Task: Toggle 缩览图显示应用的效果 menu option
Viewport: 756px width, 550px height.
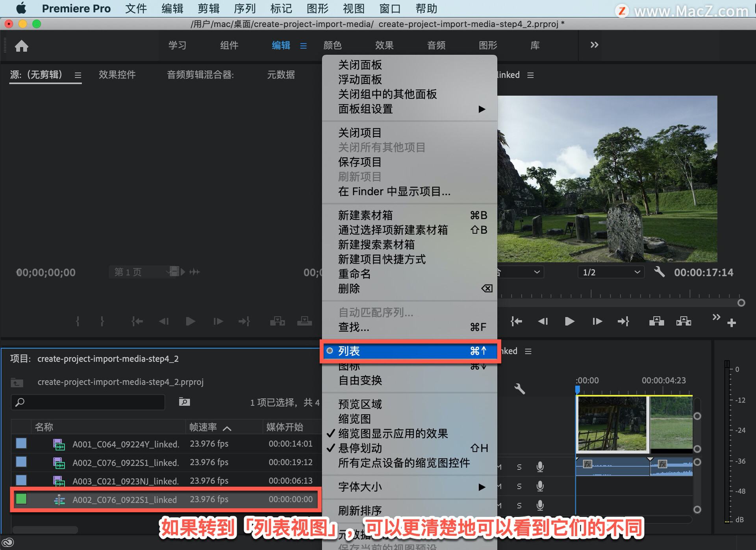Action: pos(393,434)
